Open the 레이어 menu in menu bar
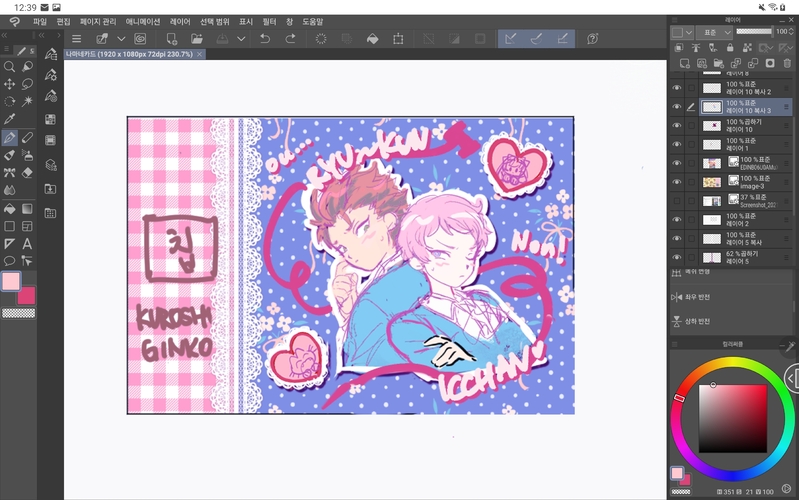This screenshot has width=799, height=500. [x=180, y=20]
